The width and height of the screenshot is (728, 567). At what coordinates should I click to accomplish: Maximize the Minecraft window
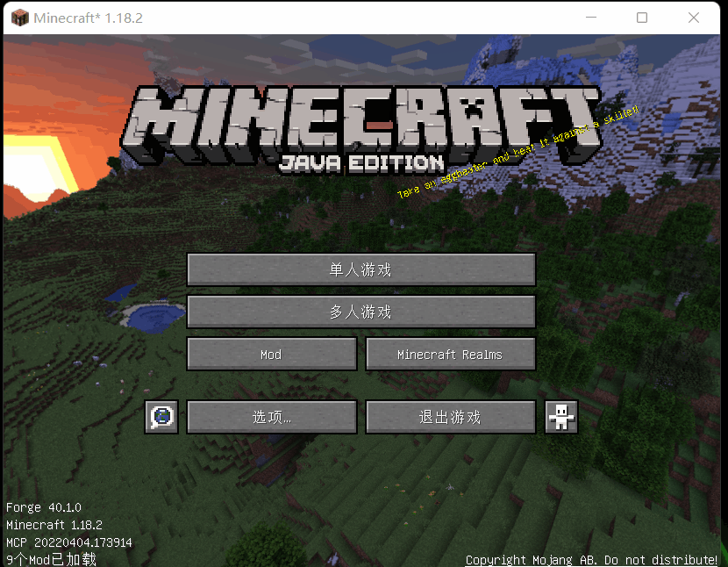(642, 18)
